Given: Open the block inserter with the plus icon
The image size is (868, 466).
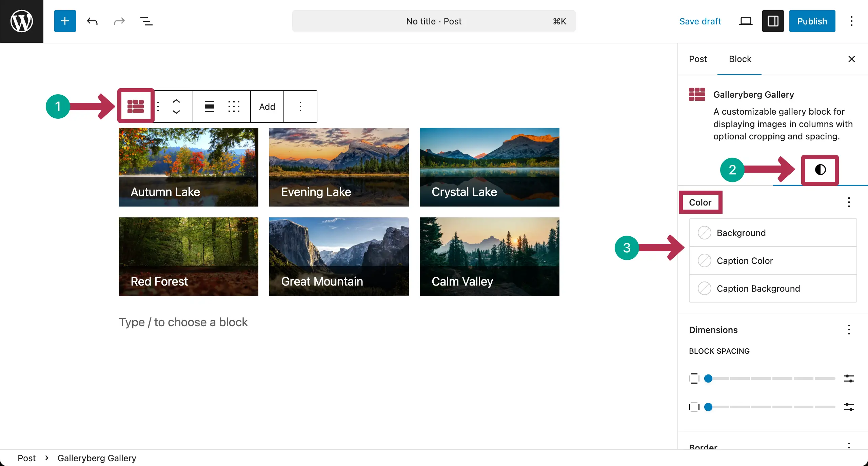Looking at the screenshot, I should 65,21.
